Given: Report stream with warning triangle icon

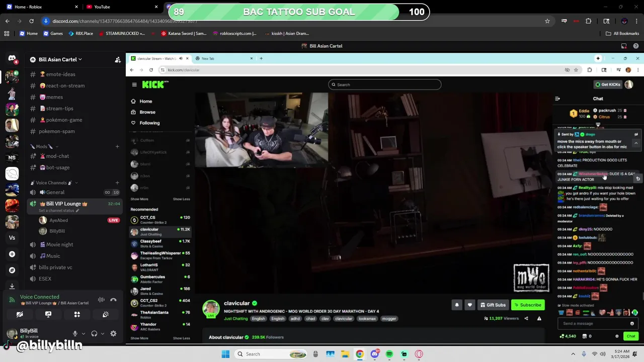Looking at the screenshot, I should pos(539,318).
